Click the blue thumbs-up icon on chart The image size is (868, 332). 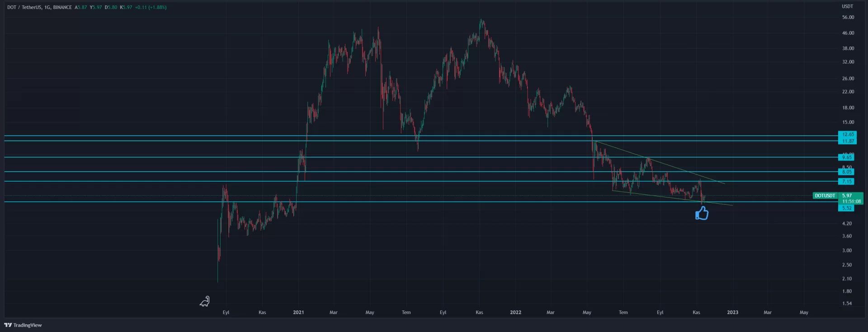(x=702, y=213)
